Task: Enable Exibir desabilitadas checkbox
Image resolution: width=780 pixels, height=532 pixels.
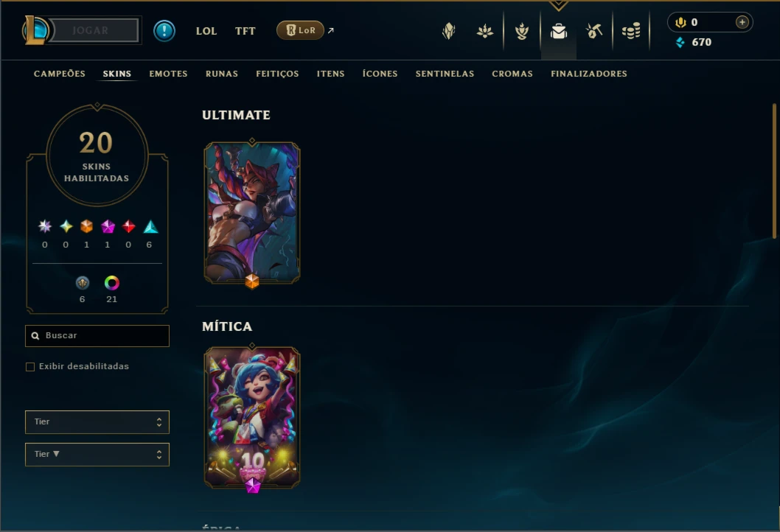Action: click(x=30, y=366)
